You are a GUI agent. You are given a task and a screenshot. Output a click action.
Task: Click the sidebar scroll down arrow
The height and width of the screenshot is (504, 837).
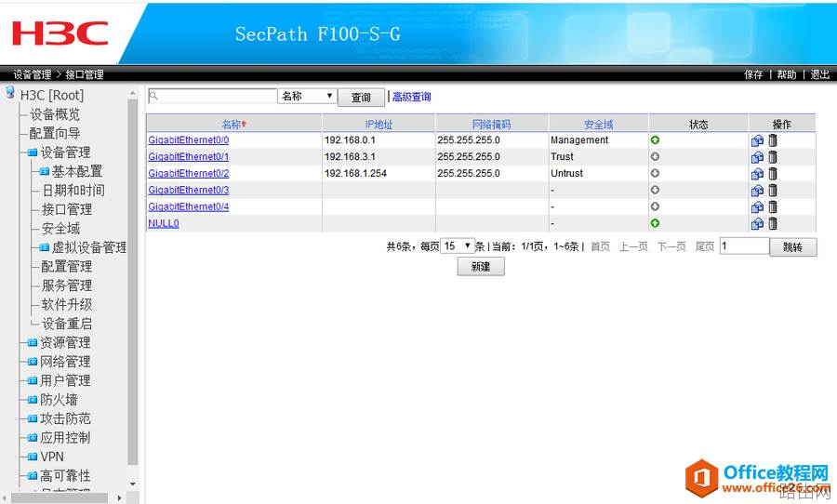click(133, 484)
